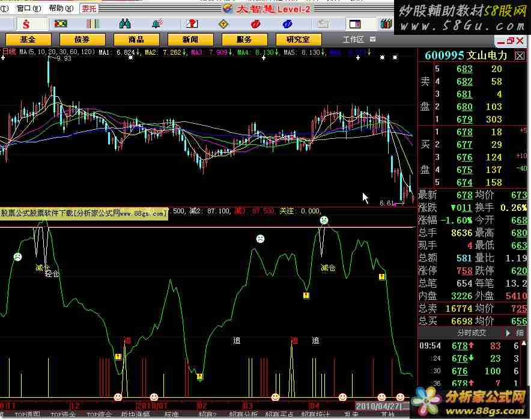Close the 600995 quote panel

pyautogui.click(x=520, y=55)
